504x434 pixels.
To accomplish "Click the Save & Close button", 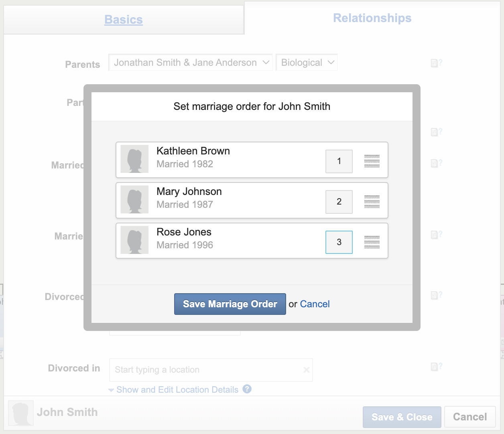I will [401, 417].
